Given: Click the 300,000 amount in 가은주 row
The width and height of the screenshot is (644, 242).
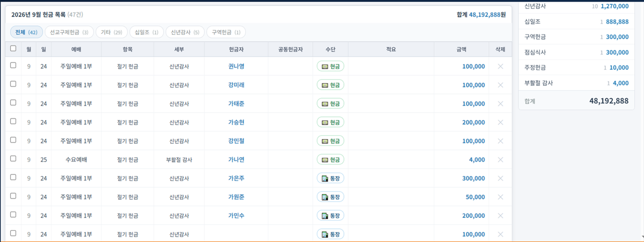Looking at the screenshot, I should 473,178.
